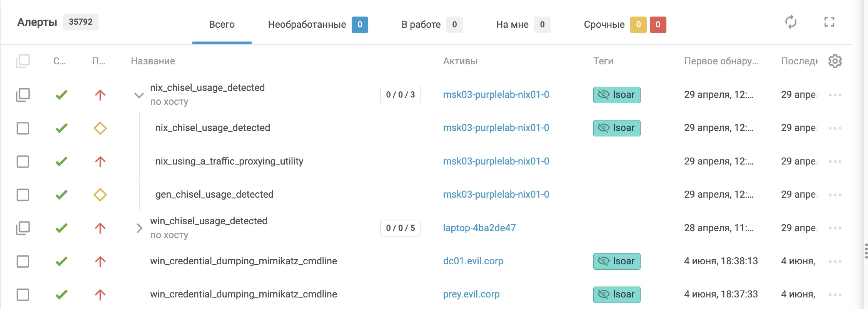Click the refresh alerts icon
This screenshot has width=868, height=309.
tap(791, 22)
